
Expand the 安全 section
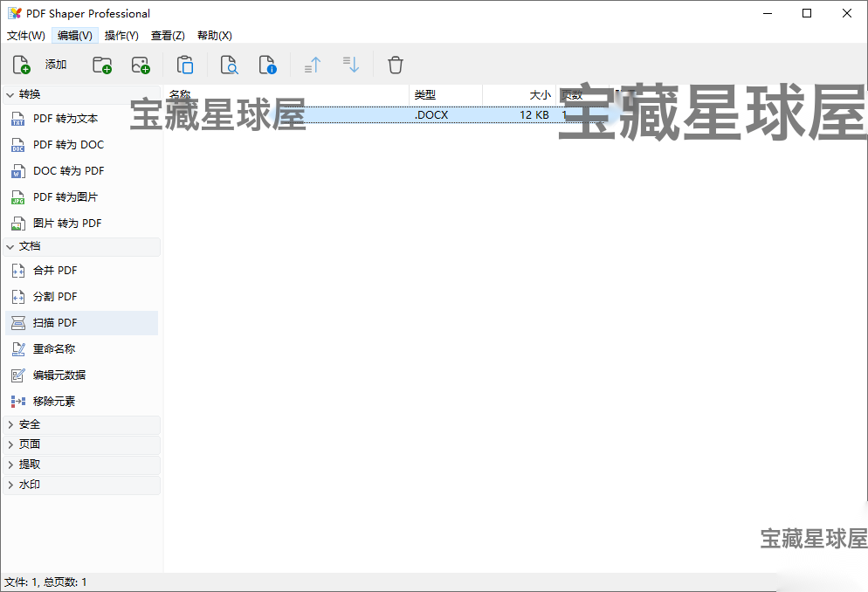82,424
